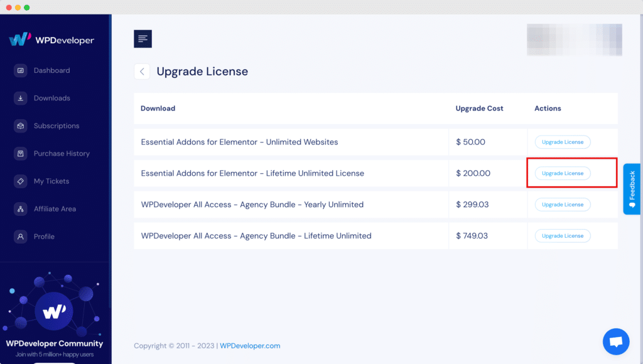This screenshot has width=643, height=364.
Task: Open the chat bubble widget
Action: (616, 341)
